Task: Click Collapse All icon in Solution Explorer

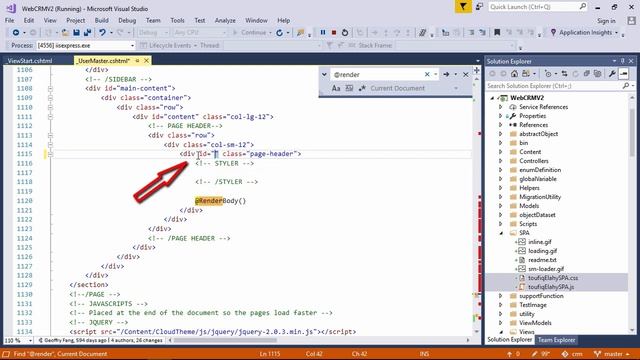Action: tap(587, 74)
